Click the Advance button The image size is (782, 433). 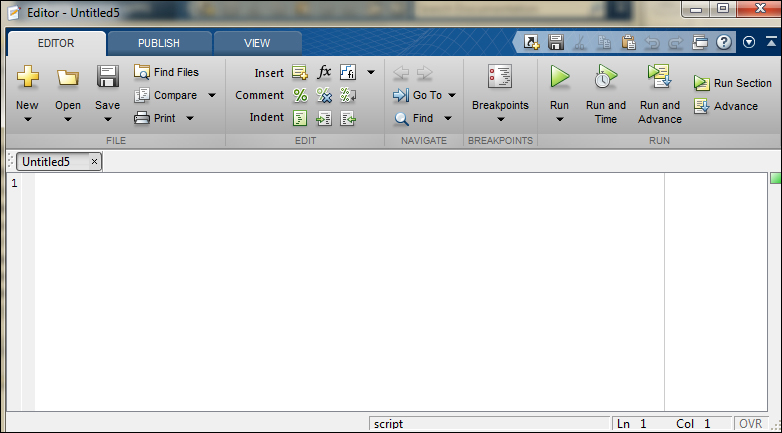click(x=726, y=106)
